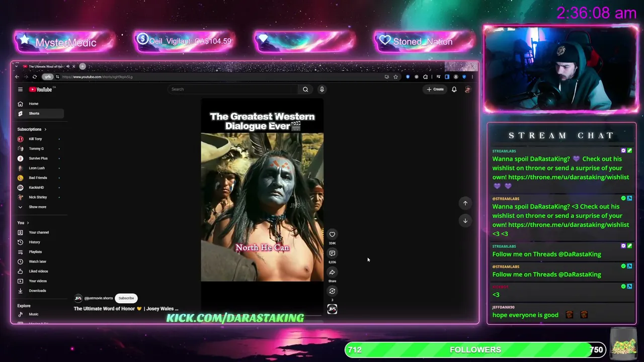Like the Short with the heart icon
This screenshot has height=362, width=644.
(332, 234)
